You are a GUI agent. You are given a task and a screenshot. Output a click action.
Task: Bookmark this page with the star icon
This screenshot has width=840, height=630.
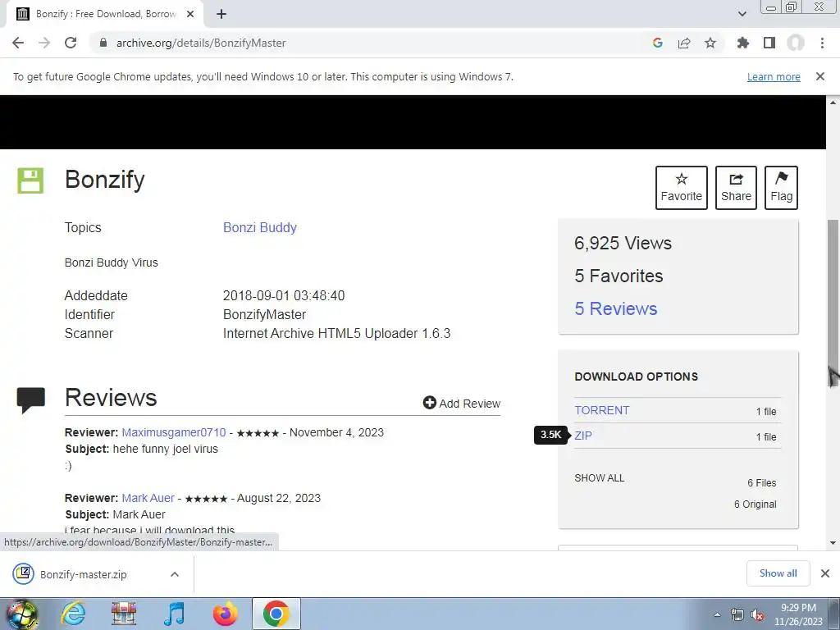click(710, 43)
